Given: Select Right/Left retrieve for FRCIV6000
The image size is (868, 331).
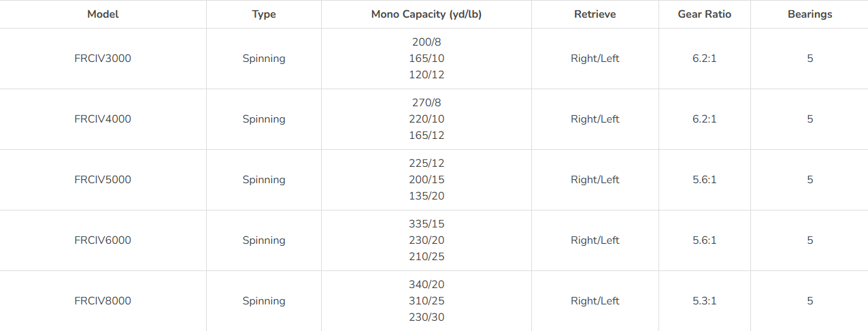Looking at the screenshot, I should 595,240.
